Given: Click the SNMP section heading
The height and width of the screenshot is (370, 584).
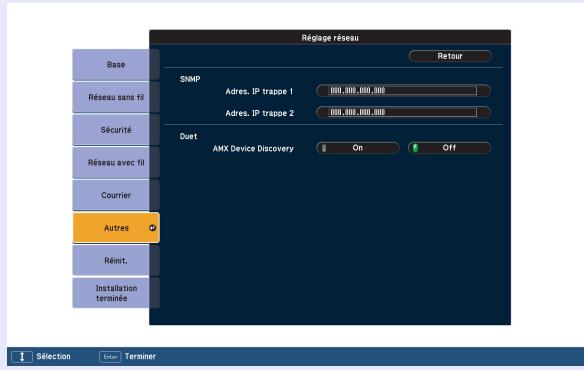Looking at the screenshot, I should tap(190, 79).
